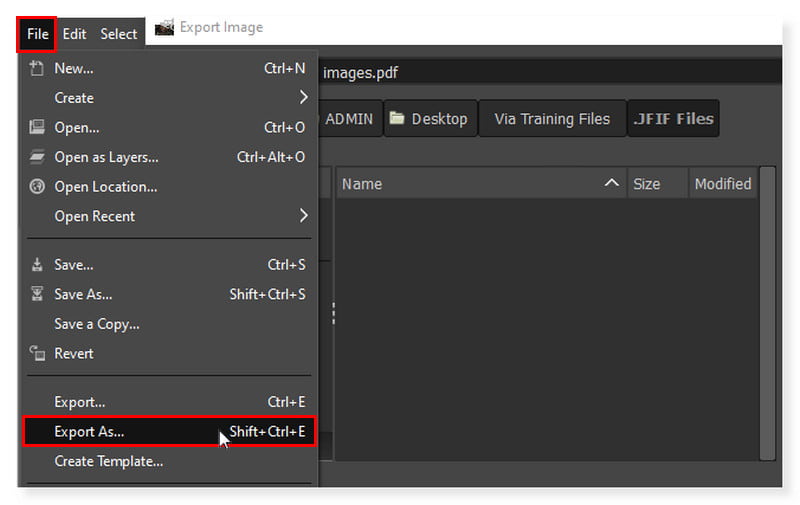
Task: Open the Edit menu
Action: pos(74,34)
